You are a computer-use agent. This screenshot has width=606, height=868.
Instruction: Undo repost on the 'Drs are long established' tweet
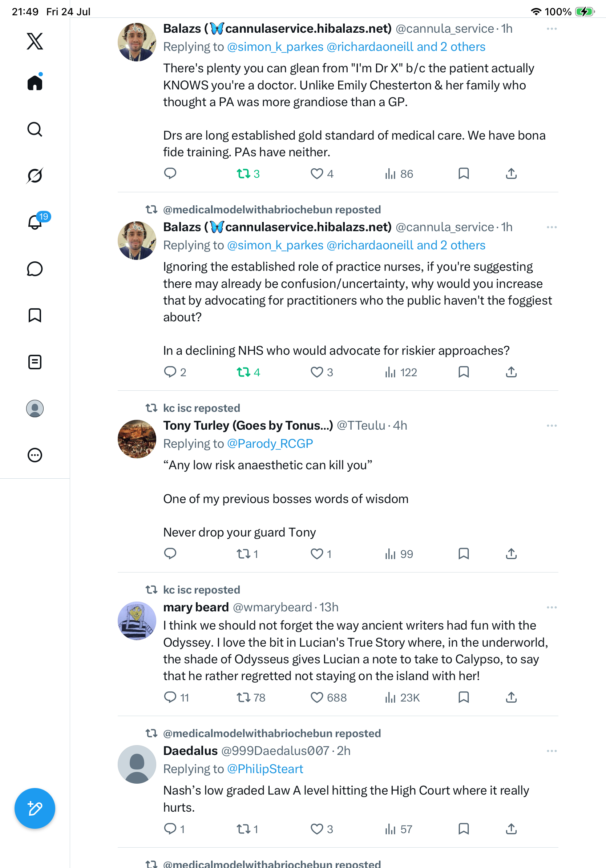pos(248,174)
